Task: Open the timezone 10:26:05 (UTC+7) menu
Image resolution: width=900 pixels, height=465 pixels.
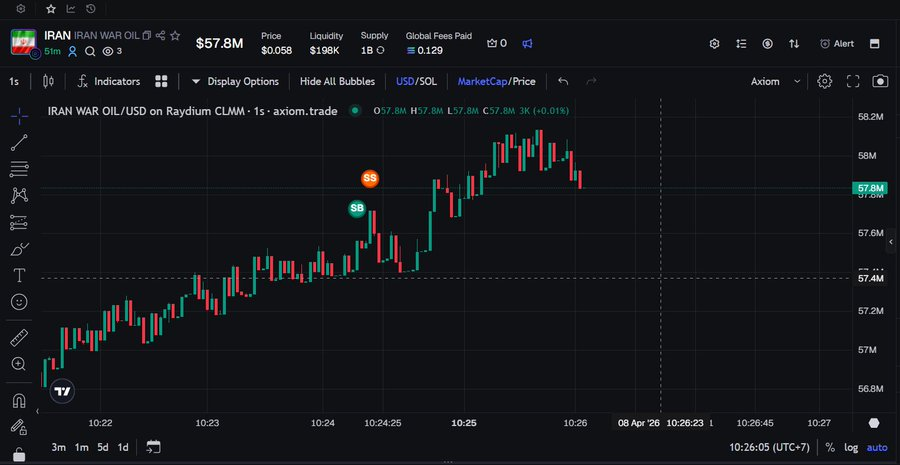Action: [769, 447]
